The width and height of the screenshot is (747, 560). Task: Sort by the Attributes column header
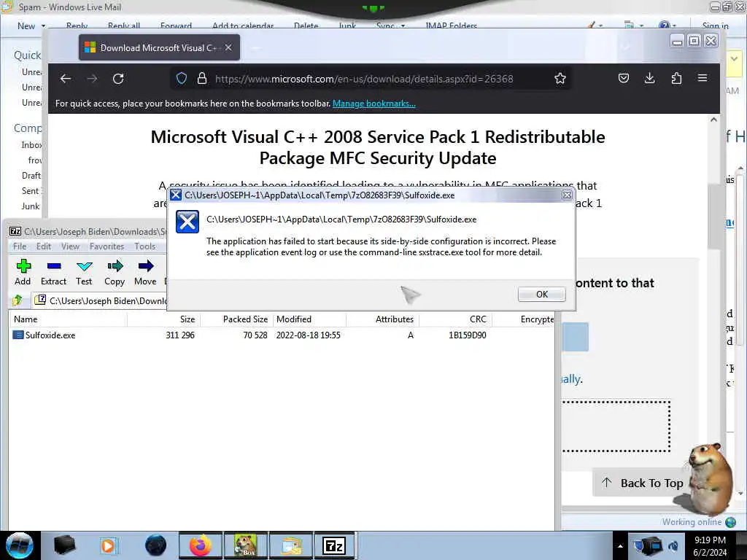tap(382, 319)
